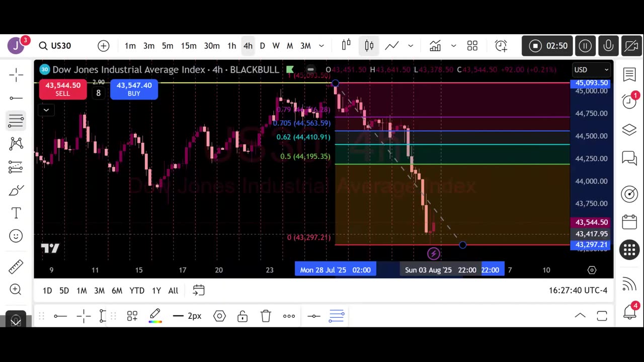
Task: Set date range to 5D
Action: pyautogui.click(x=64, y=291)
